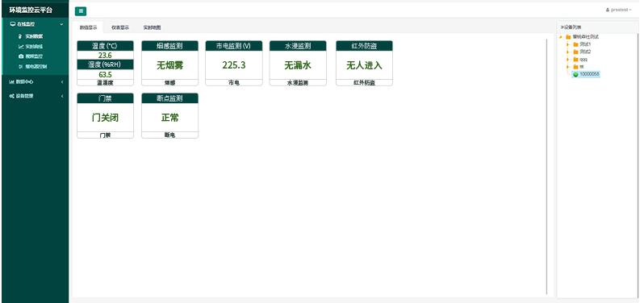644x303 pixels.
Task: Click the 正常 status value
Action: pyautogui.click(x=169, y=118)
